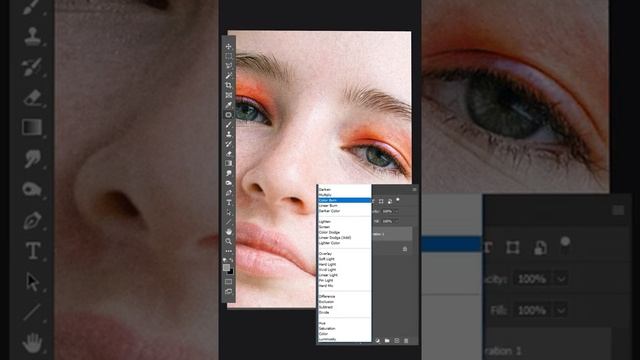Image resolution: width=640 pixels, height=360 pixels.
Task: Choose Hard Light blend mode
Action: coord(327,264)
